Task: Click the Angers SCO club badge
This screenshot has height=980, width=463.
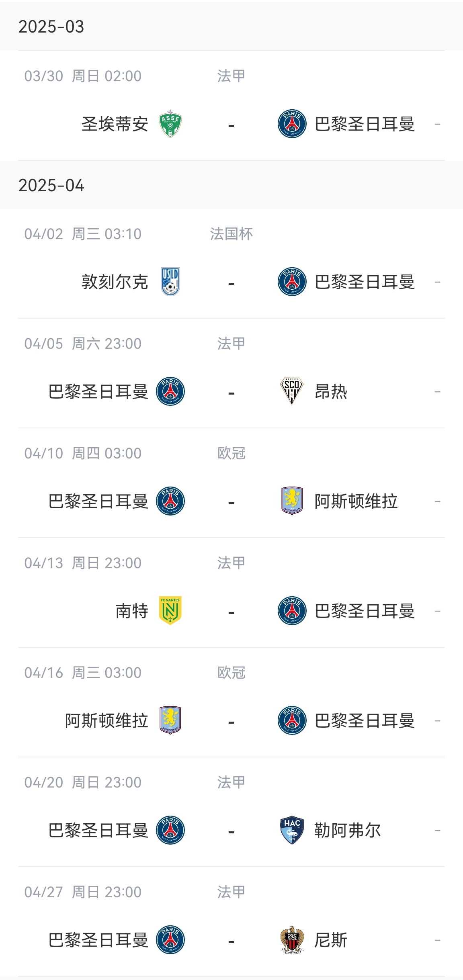Action: point(292,391)
